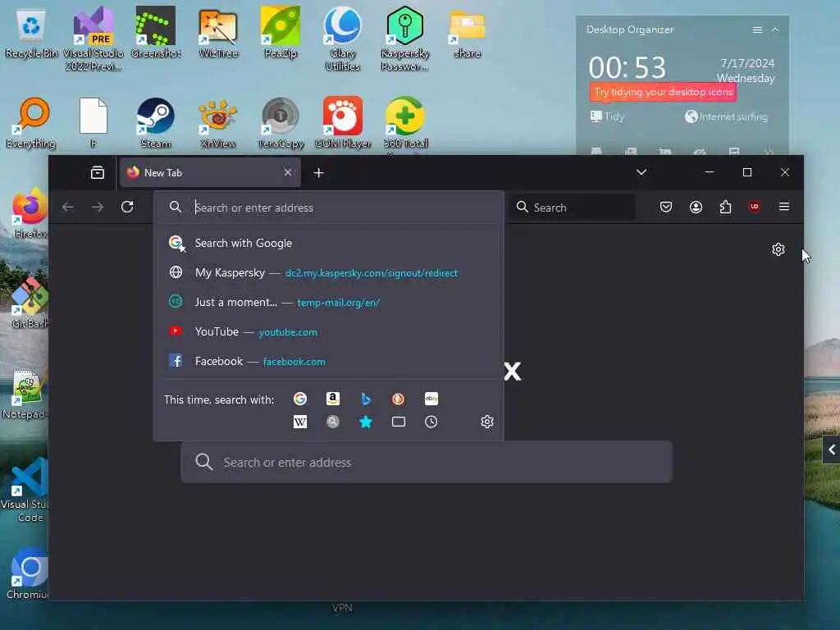Image resolution: width=840 pixels, height=630 pixels.
Task: Select Glary Utilities desktop shortcut
Action: point(342,39)
